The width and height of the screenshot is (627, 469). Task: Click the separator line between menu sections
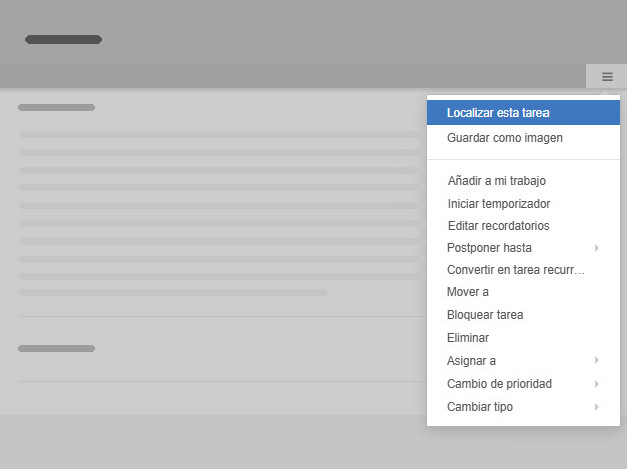(523, 160)
